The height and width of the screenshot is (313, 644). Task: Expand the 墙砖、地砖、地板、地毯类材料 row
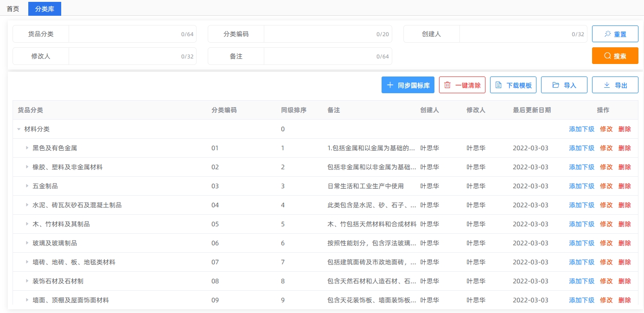[x=27, y=262]
